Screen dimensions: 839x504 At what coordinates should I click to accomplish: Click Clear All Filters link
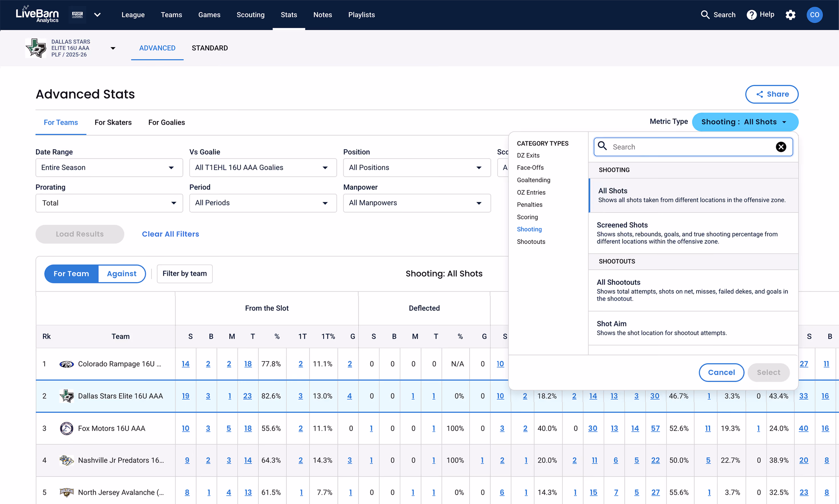[x=170, y=234]
